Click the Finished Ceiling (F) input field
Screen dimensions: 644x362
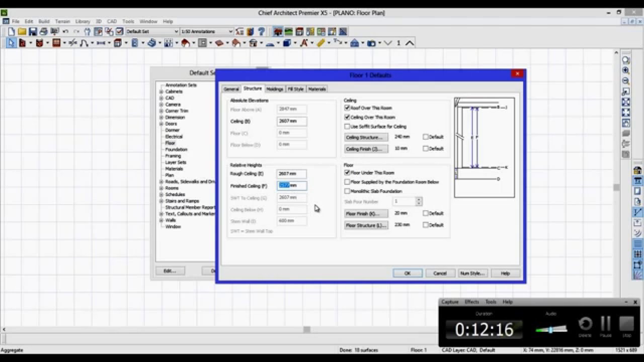[292, 186]
